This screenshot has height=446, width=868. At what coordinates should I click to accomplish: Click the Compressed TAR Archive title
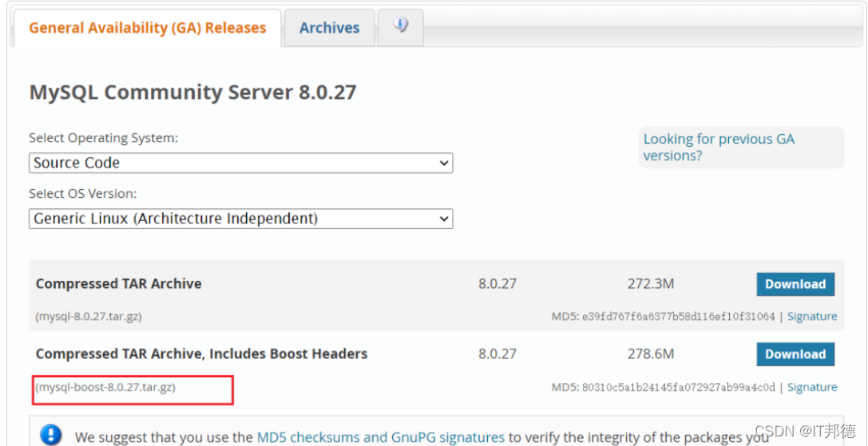click(x=118, y=284)
